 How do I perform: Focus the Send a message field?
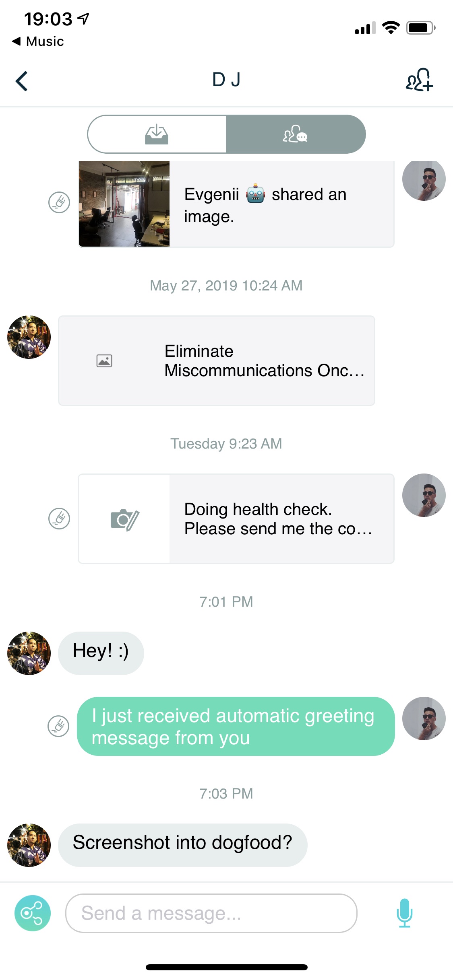(211, 913)
